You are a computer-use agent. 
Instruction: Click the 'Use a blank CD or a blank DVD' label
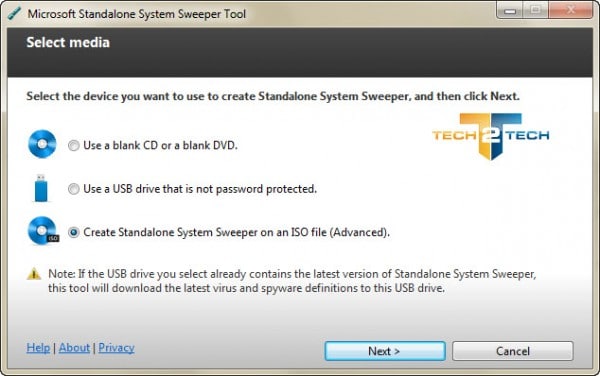pos(160,145)
